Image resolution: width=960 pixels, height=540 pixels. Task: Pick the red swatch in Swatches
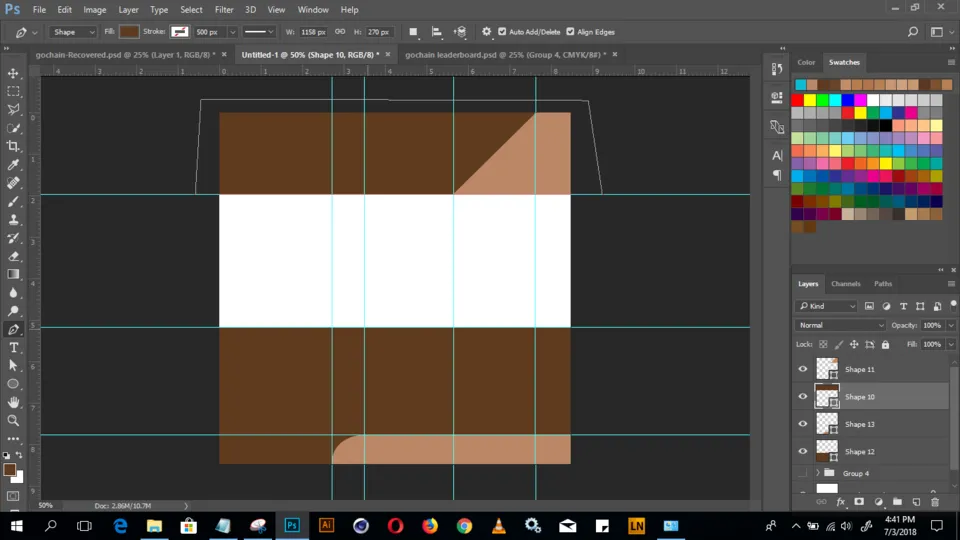[x=797, y=100]
